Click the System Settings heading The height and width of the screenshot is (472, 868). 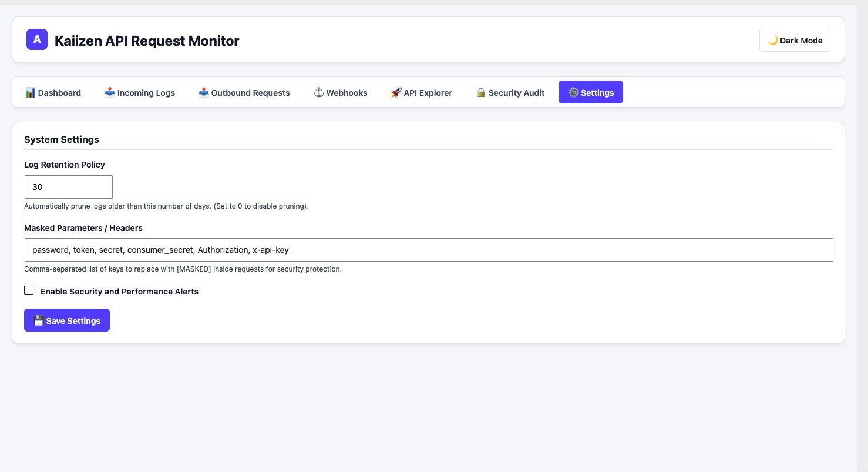click(x=62, y=139)
